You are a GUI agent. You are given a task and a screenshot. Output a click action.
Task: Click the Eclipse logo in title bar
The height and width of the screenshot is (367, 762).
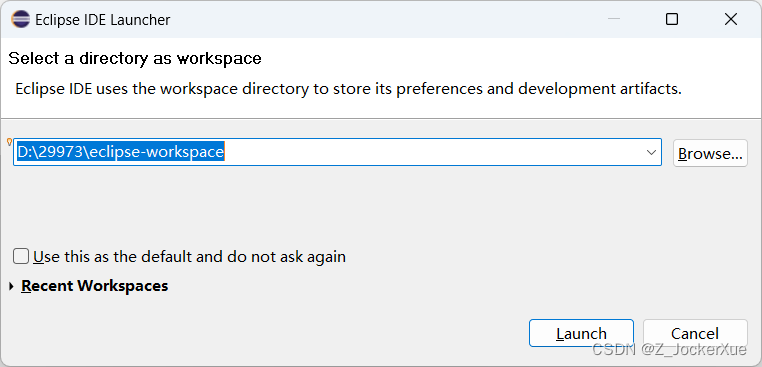click(20, 19)
